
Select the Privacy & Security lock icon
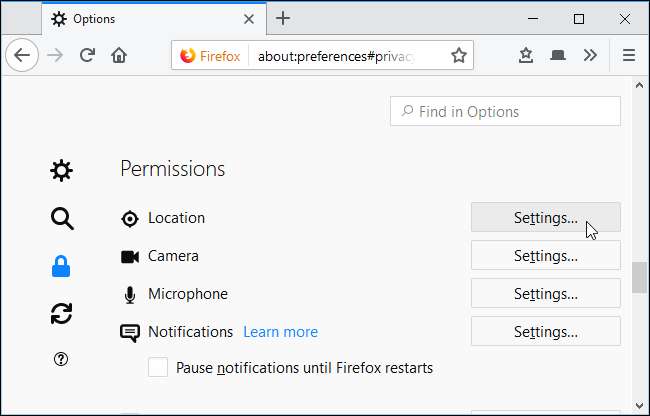[x=61, y=267]
